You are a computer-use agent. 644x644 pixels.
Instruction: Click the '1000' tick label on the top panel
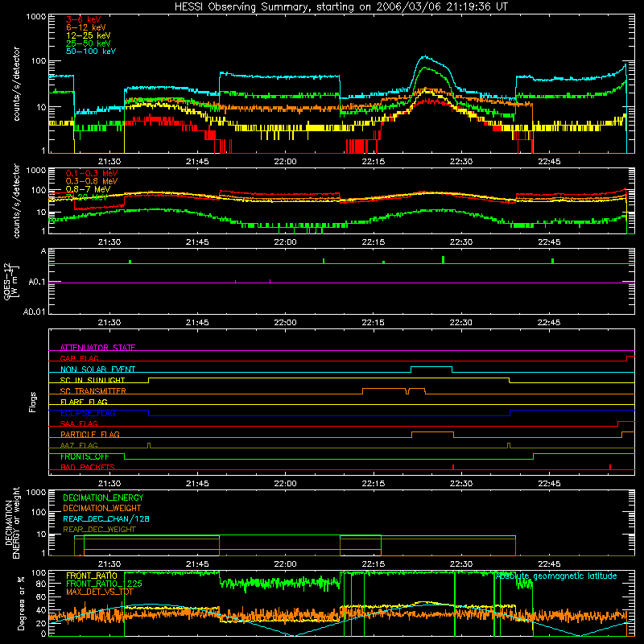[x=35, y=17]
